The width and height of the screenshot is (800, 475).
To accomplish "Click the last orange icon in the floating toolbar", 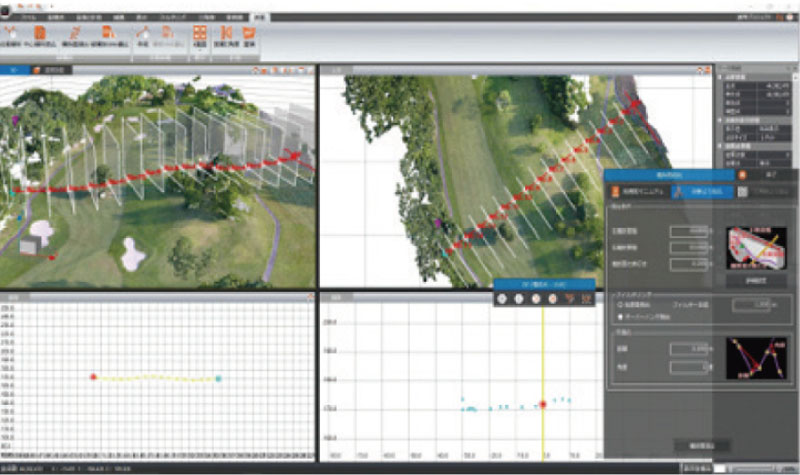I will click(586, 299).
